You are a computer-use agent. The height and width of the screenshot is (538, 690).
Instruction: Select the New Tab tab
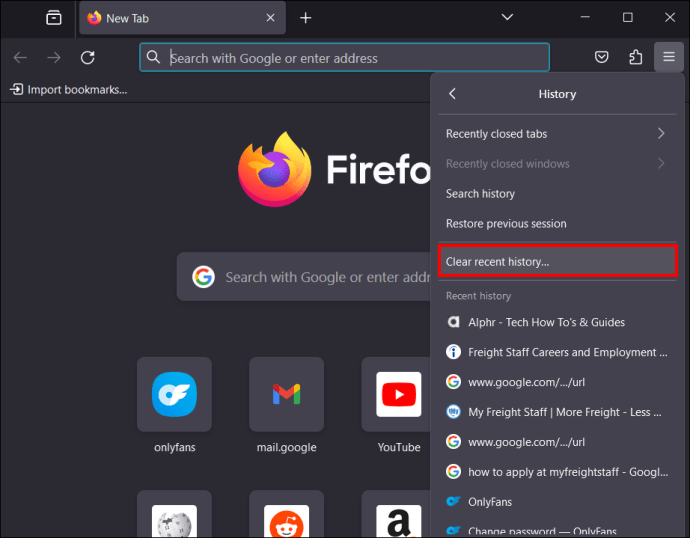pyautogui.click(x=182, y=18)
